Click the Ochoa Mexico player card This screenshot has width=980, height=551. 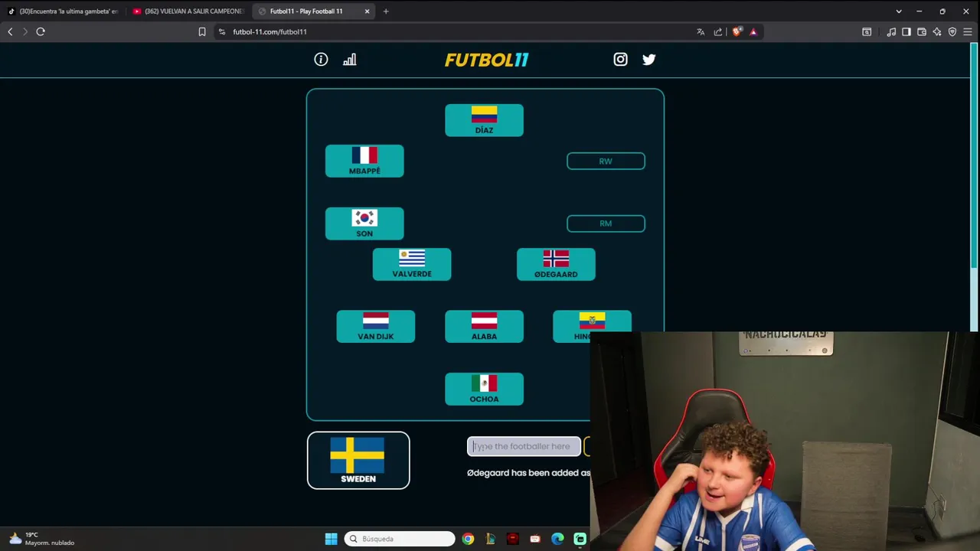484,389
